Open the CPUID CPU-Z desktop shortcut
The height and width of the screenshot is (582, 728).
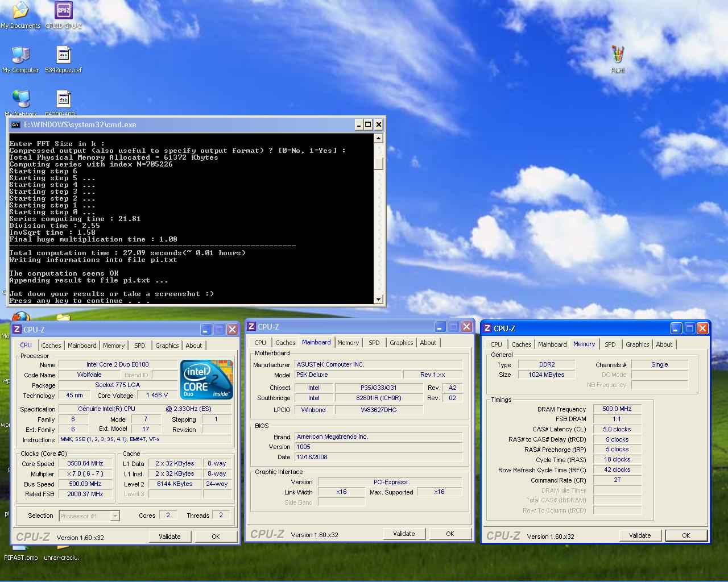click(x=64, y=15)
